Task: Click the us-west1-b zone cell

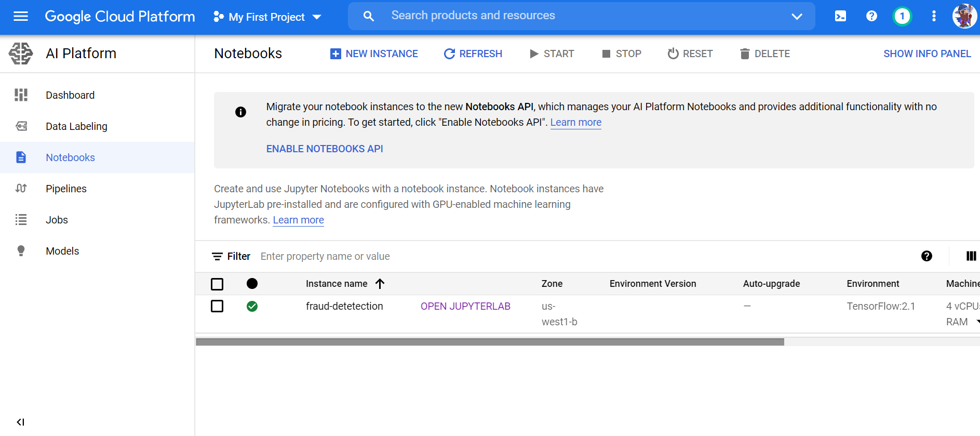Action: pyautogui.click(x=559, y=314)
